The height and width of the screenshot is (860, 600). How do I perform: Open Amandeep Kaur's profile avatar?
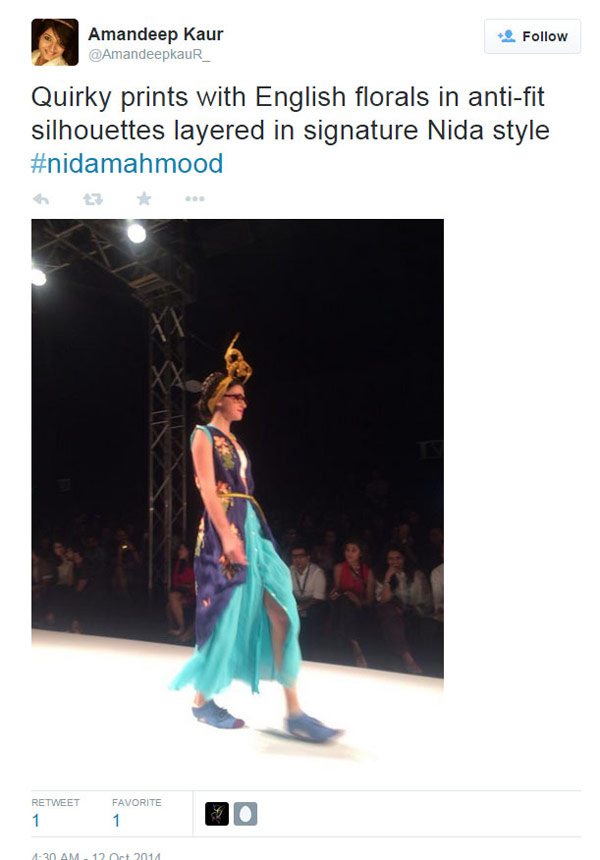point(55,42)
